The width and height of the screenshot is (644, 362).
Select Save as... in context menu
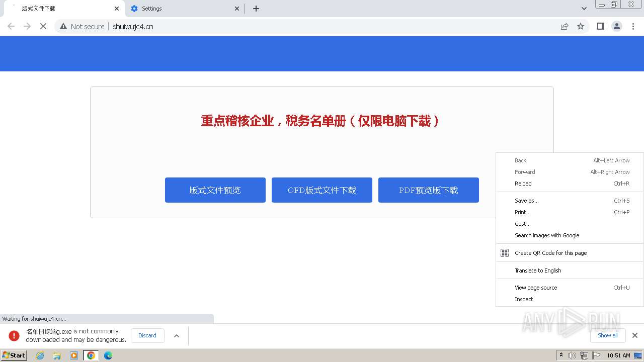(570, 201)
